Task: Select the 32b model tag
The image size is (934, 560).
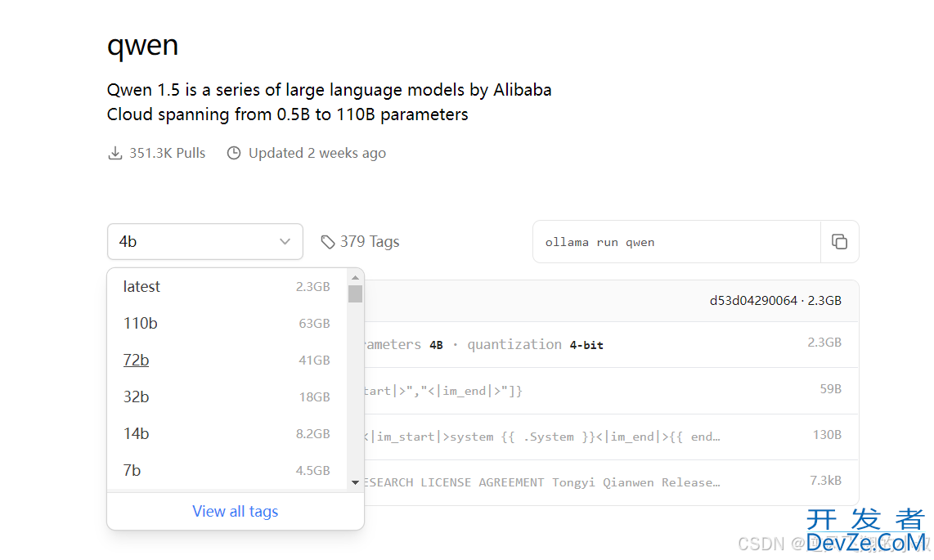Action: 227,397
